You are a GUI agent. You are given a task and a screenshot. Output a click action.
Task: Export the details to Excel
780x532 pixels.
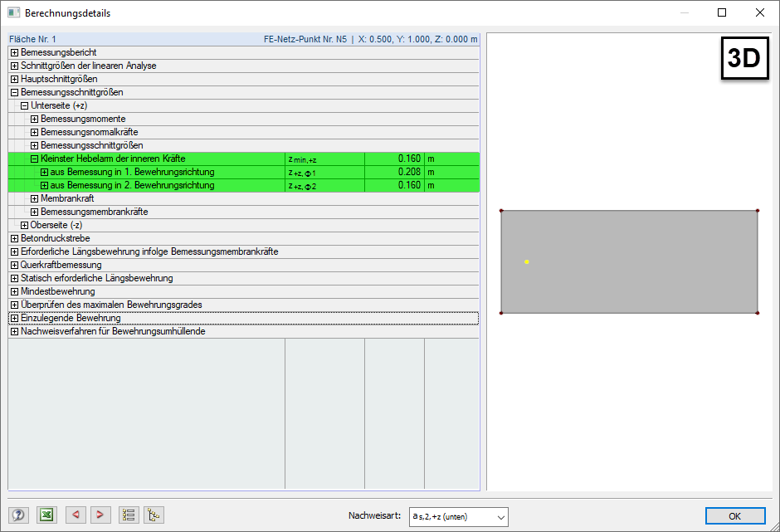[x=46, y=515]
